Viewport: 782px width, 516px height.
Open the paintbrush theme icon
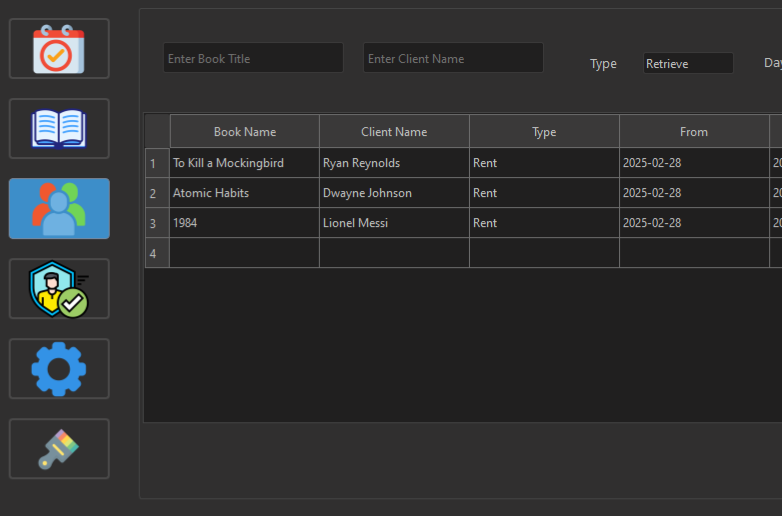[x=59, y=449]
